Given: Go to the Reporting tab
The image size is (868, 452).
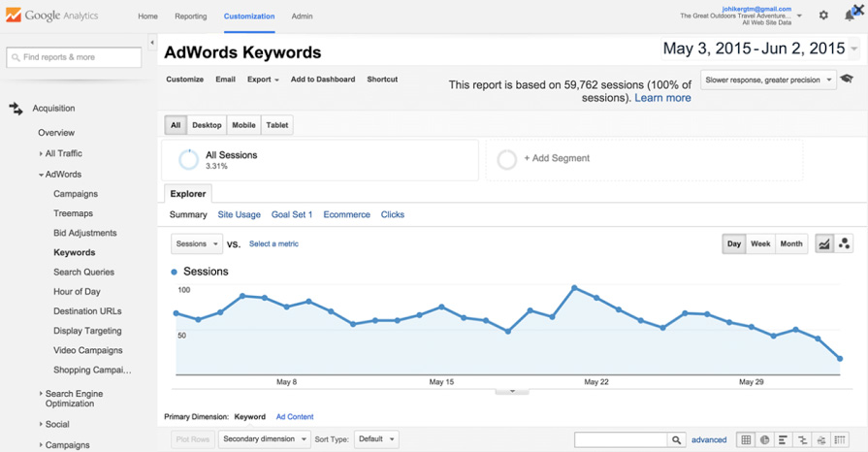Looking at the screenshot, I should click(190, 16).
